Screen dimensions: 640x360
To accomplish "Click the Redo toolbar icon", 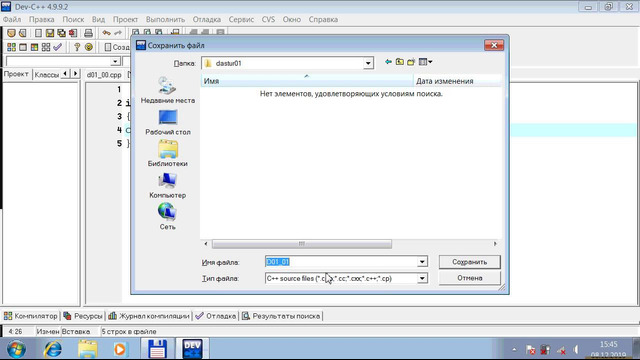I will click(x=118, y=33).
